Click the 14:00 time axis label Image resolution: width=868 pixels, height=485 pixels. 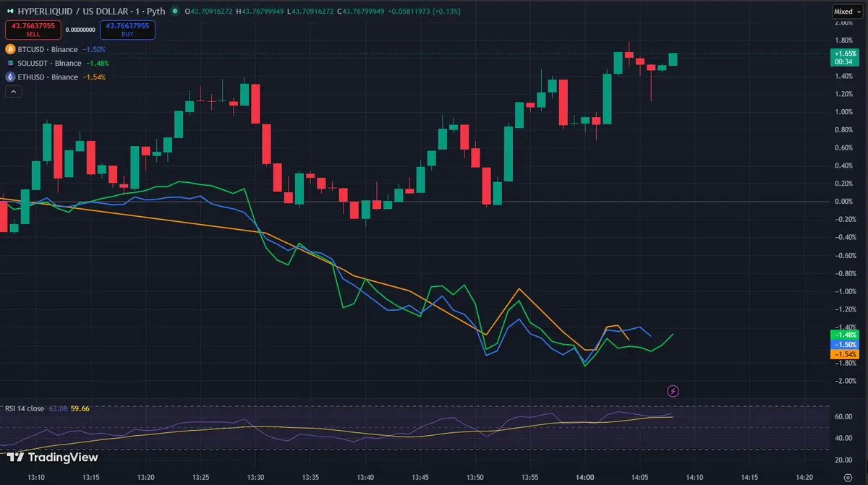click(x=585, y=477)
